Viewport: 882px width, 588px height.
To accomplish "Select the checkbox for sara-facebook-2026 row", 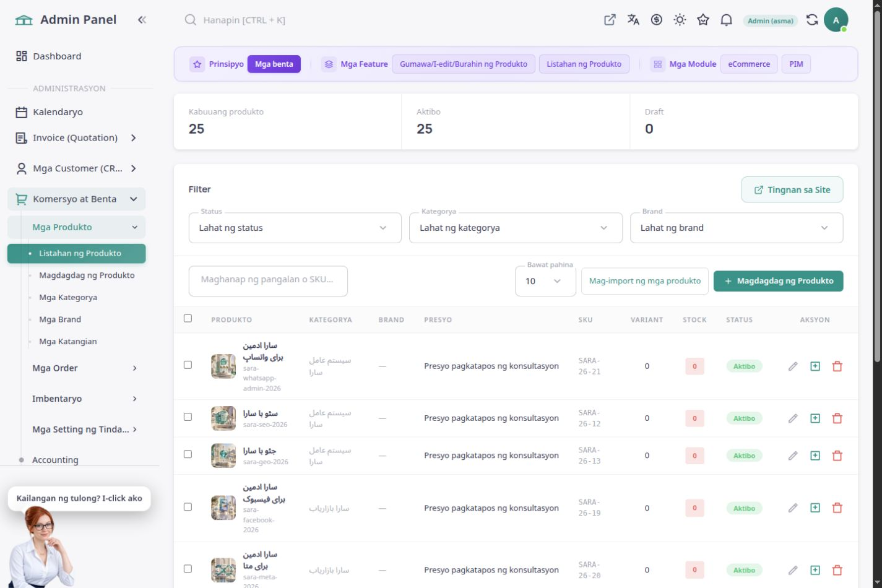I will click(x=188, y=507).
